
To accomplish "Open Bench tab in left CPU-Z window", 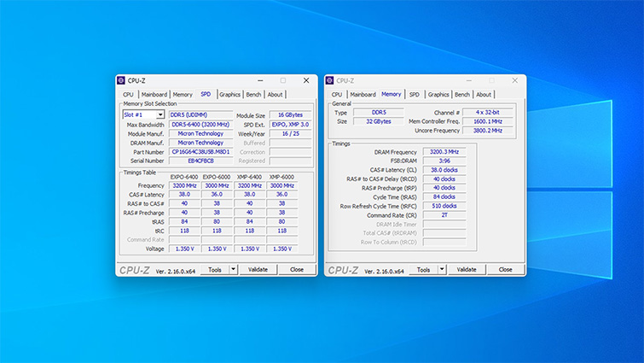I will (253, 95).
